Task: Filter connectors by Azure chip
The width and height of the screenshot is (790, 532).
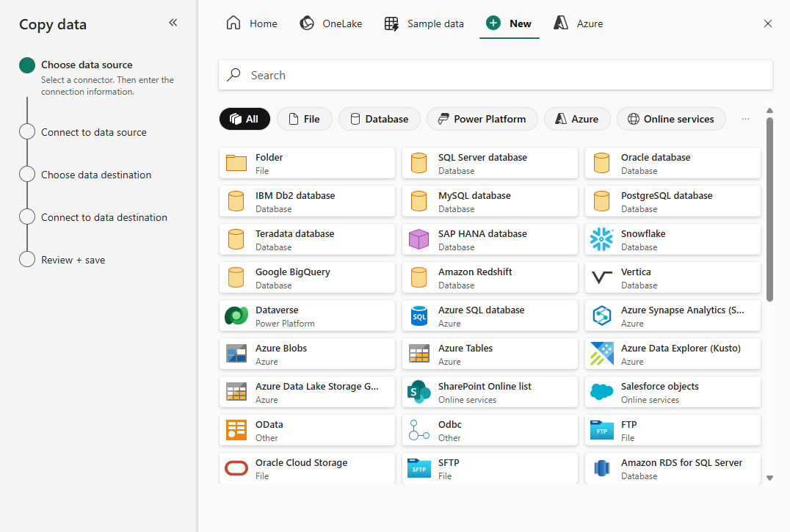Action: tap(577, 120)
